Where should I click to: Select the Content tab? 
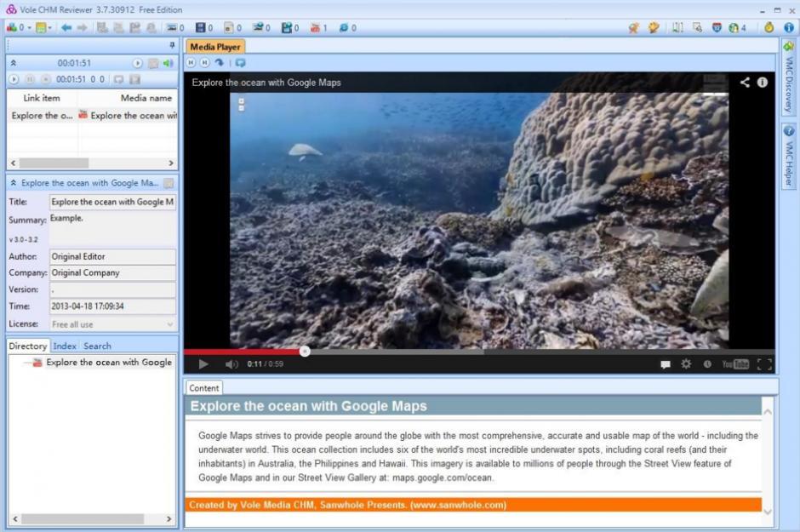pos(204,388)
